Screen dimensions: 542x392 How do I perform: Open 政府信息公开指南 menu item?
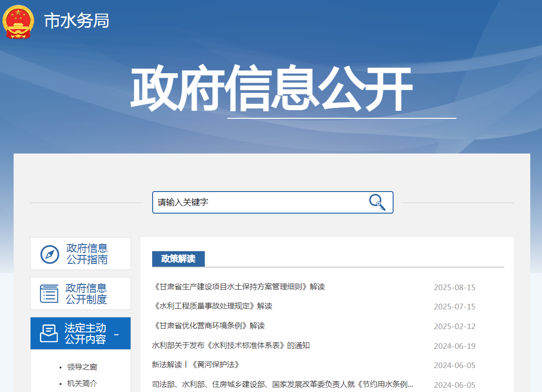[87, 254]
